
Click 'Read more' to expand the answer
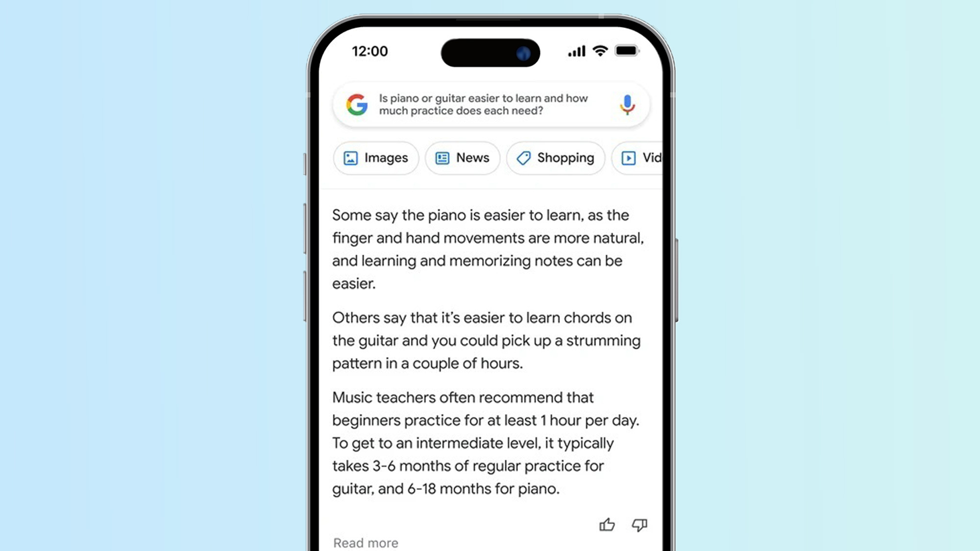(366, 543)
